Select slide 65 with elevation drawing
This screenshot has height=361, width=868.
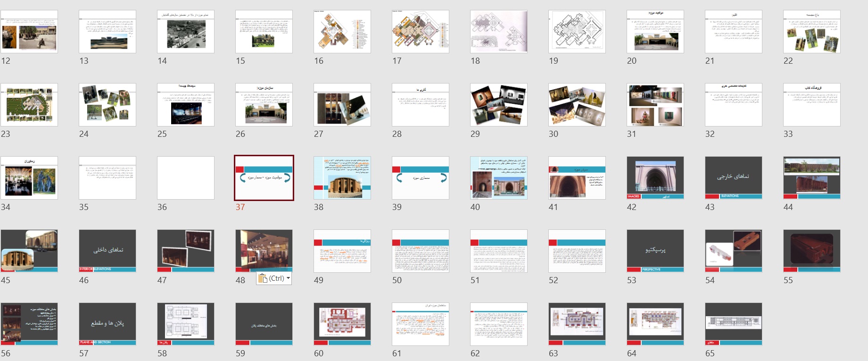(x=733, y=324)
